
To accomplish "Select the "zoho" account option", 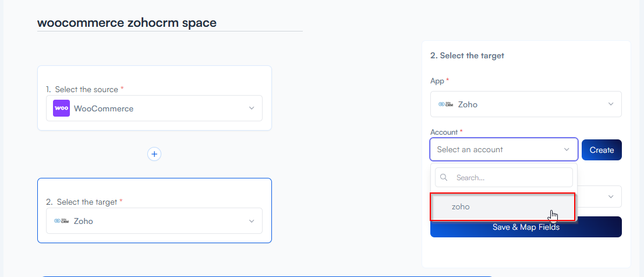I will point(461,206).
